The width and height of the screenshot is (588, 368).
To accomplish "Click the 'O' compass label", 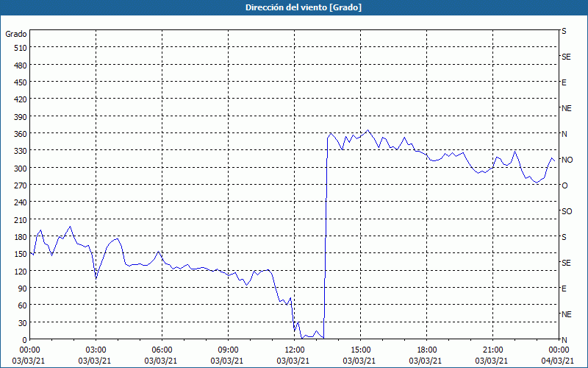I will [x=564, y=186].
